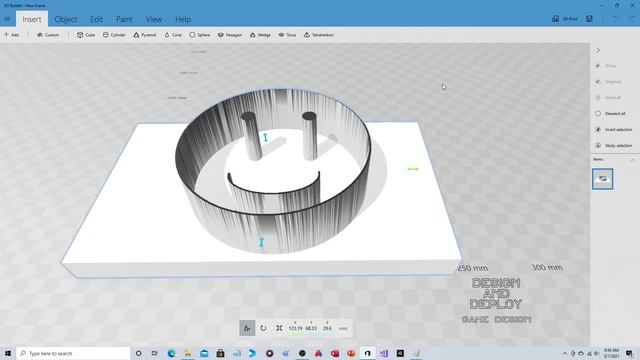Switch to the Object tab
Viewport: 640px width, 360px height.
pos(65,19)
